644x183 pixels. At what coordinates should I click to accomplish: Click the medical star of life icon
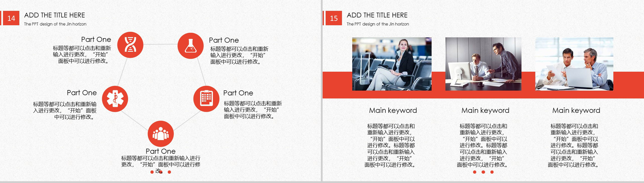(115, 99)
